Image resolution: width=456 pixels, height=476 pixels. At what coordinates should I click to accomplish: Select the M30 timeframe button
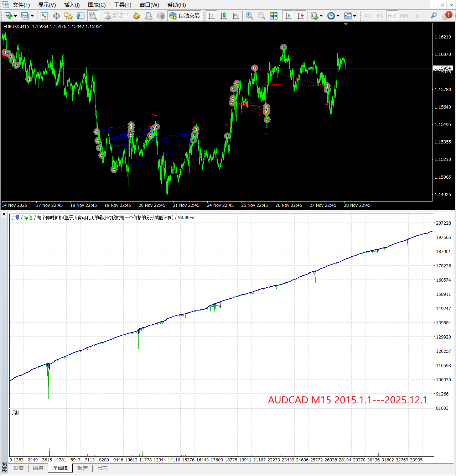404,16
